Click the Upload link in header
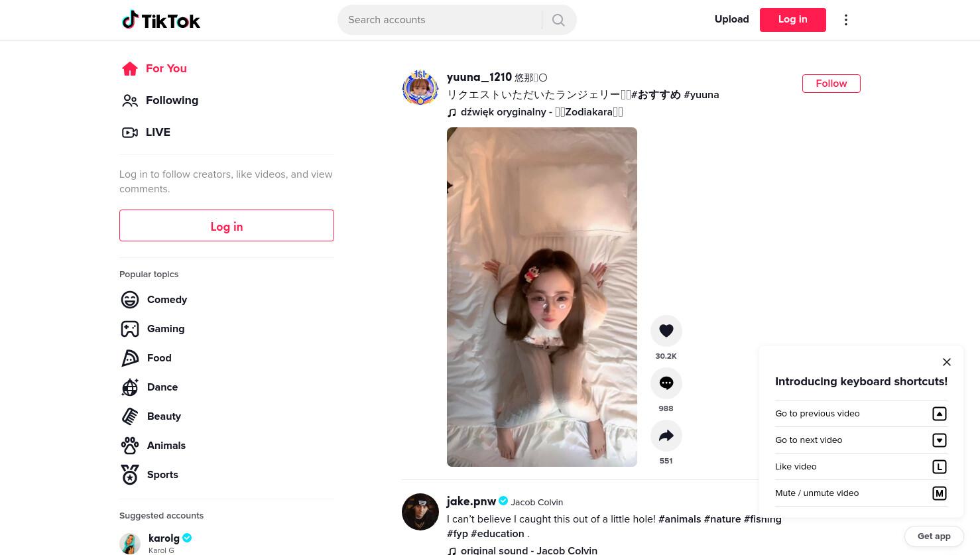Viewport: 980px width, 555px height. coord(731,19)
